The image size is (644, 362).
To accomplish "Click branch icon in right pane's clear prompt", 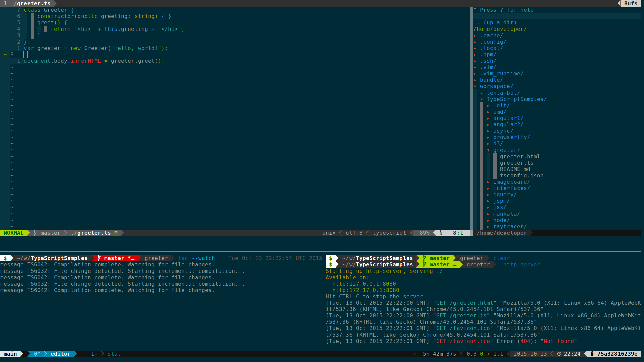I will coord(424,258).
